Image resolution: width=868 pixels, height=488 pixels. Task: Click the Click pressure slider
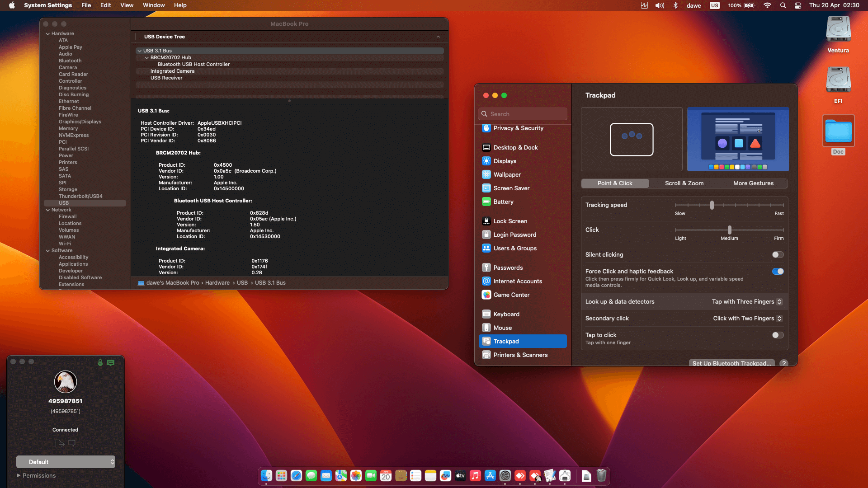click(x=729, y=230)
